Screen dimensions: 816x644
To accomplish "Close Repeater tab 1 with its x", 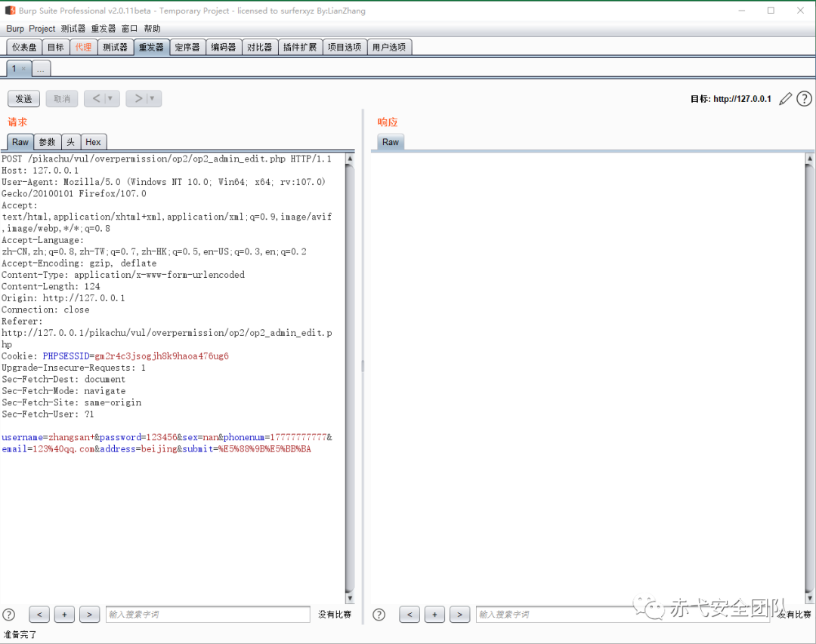I will click(23, 69).
